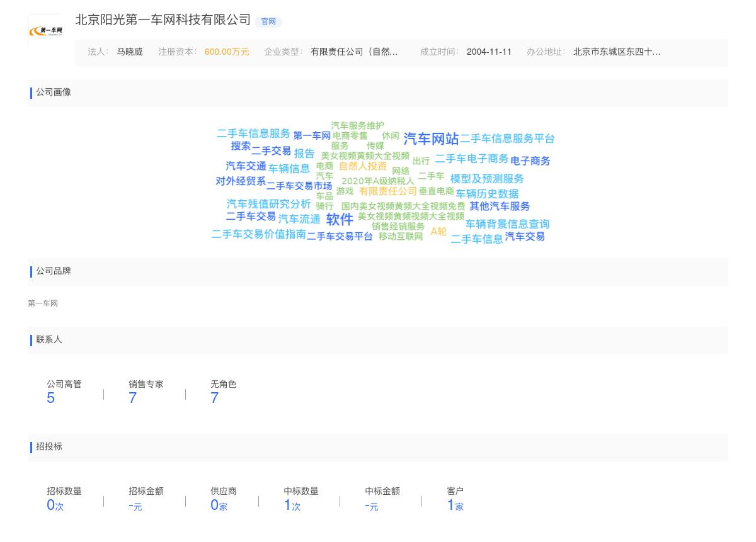Click word cloud tag 二手车电子商务
The image size is (756, 542).
pyautogui.click(x=472, y=159)
